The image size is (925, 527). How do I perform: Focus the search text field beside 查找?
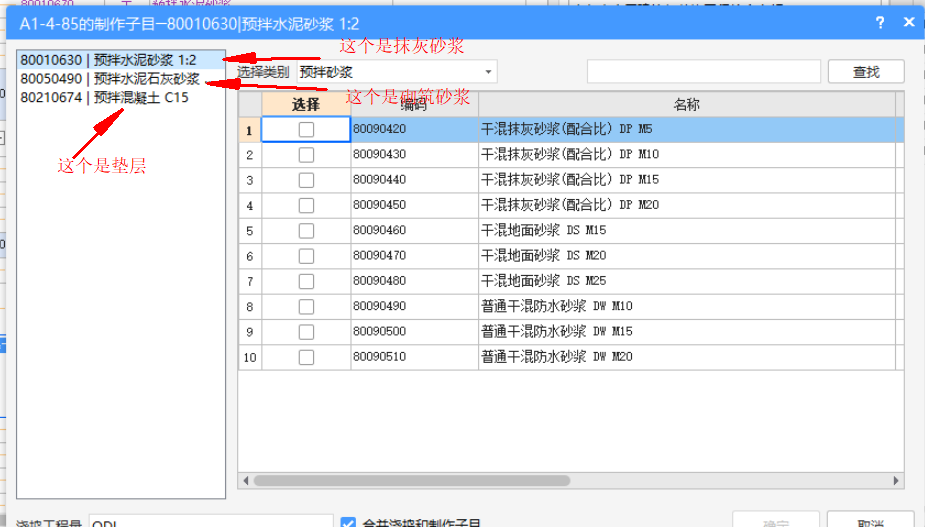704,72
